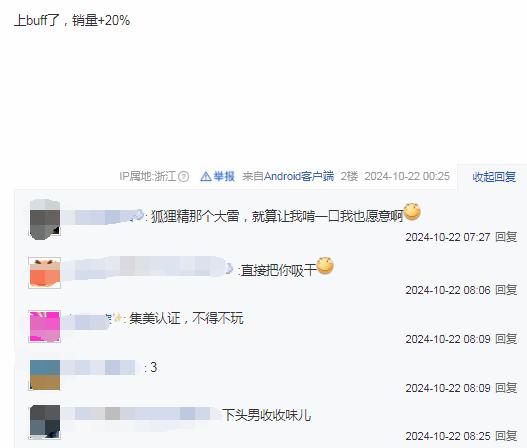Reply to the 集美认证 comment at 08:09

pos(506,339)
